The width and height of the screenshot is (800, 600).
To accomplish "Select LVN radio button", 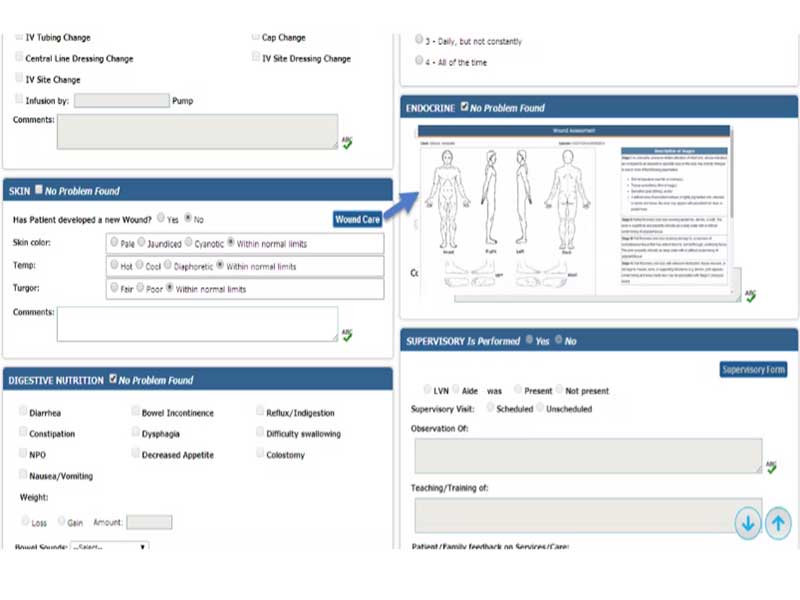I will pos(427,389).
